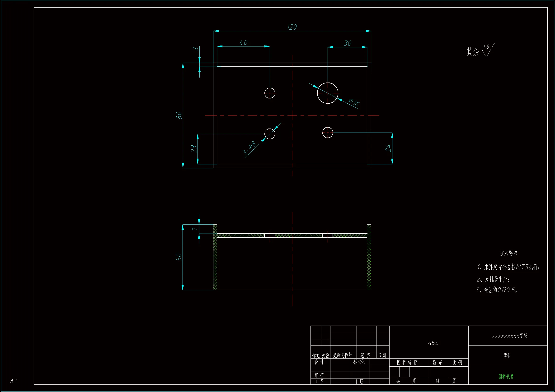Click the lower-right small circle hole

(x=328, y=132)
